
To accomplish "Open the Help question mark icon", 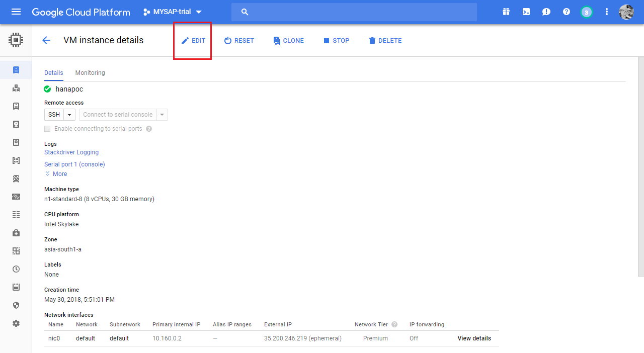I will [567, 12].
